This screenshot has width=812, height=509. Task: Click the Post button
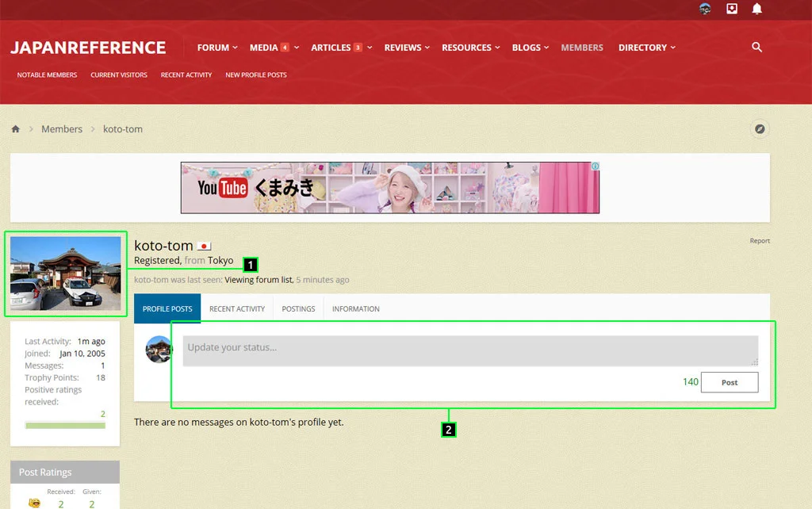click(730, 382)
